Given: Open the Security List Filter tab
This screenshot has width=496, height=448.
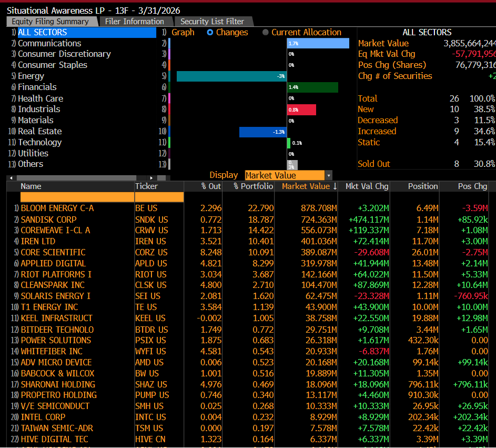Looking at the screenshot, I should tap(212, 22).
